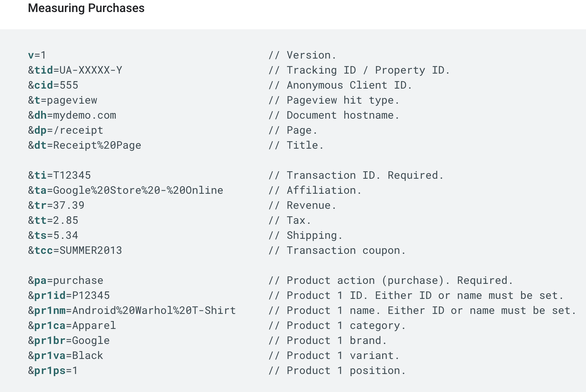Click the SUMMER2013 coupon value
The height and width of the screenshot is (392, 586).
pyautogui.click(x=91, y=250)
